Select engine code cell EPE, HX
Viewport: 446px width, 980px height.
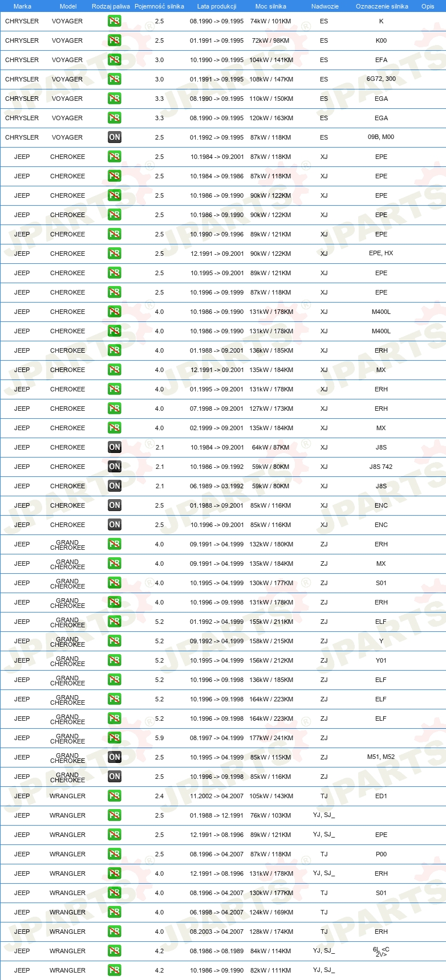[x=381, y=254]
